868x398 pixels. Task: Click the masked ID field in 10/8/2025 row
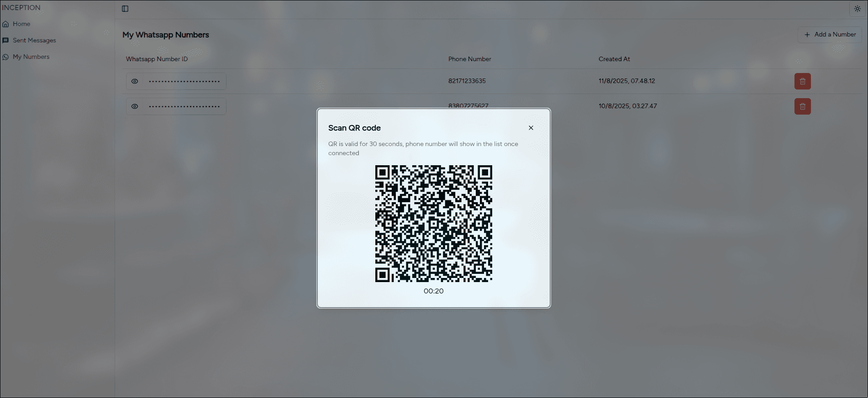[184, 106]
